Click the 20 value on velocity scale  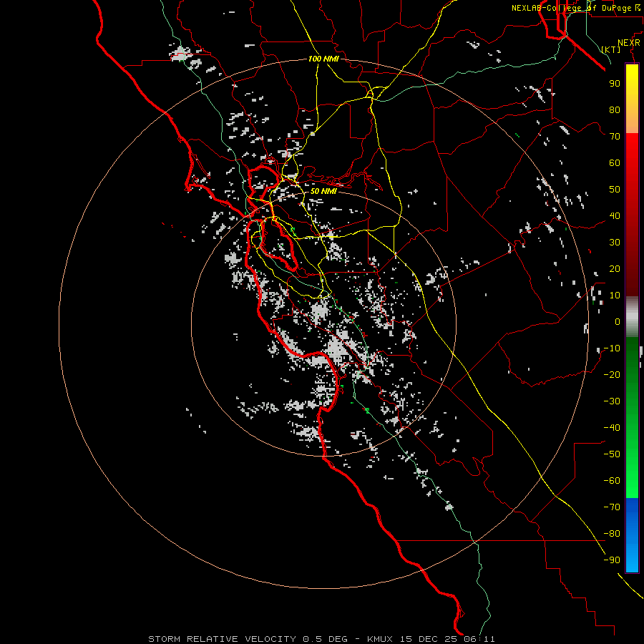point(615,269)
